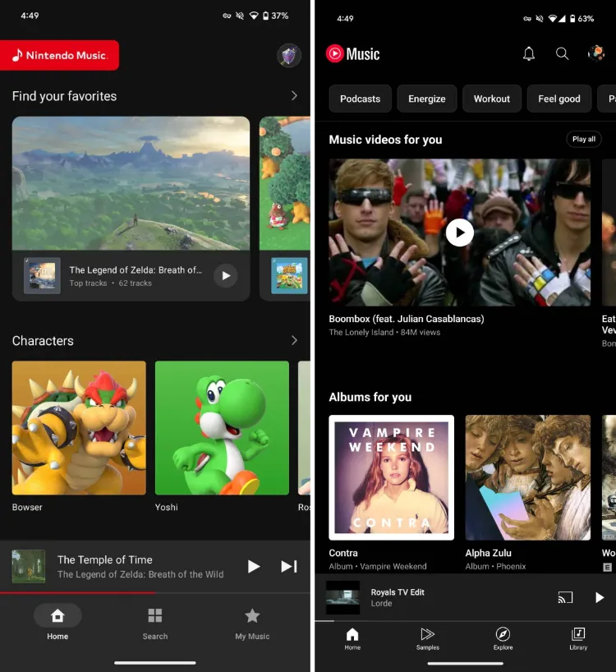Click the Nintendo Music red progress bar

(78, 592)
